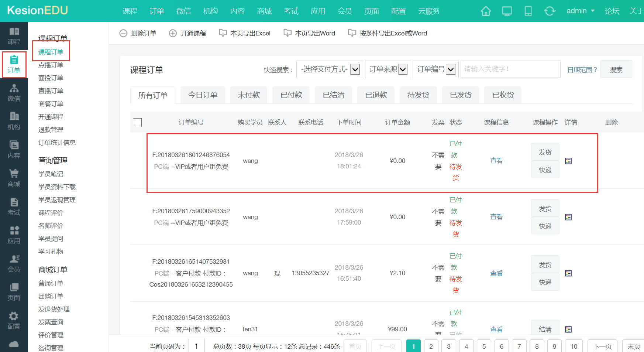Expand the 订单来源 dropdown

(388, 69)
